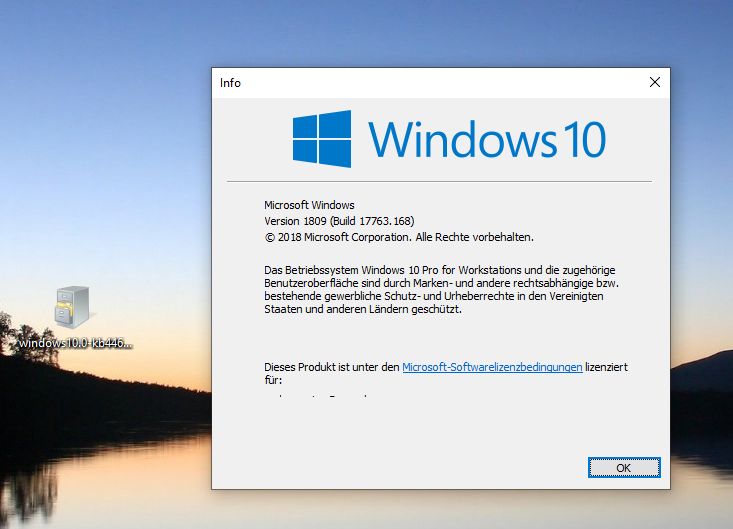Image resolution: width=733 pixels, height=529 pixels.
Task: Click the windows10.0-kb446... file label
Action: click(x=76, y=343)
